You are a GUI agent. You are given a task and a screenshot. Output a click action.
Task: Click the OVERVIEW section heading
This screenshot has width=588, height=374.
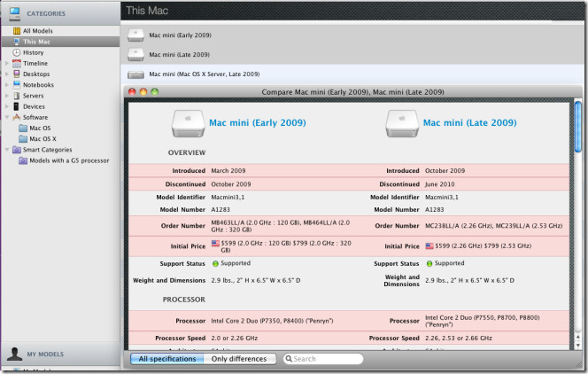pos(187,152)
